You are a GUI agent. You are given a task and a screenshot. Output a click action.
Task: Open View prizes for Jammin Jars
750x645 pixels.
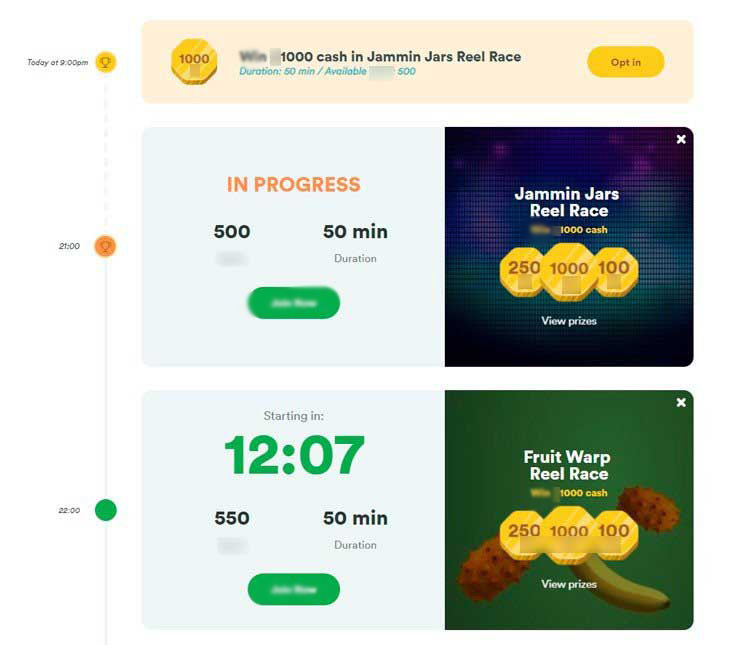[x=569, y=321]
